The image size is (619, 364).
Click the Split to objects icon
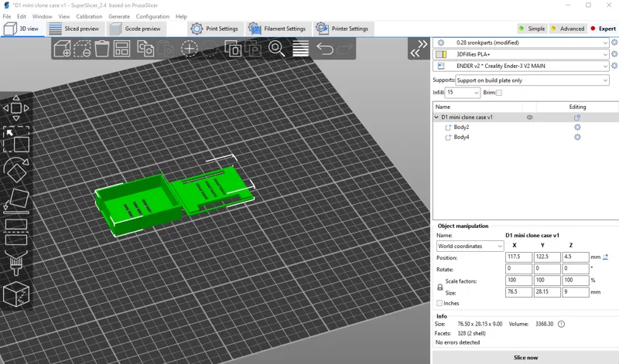[233, 49]
